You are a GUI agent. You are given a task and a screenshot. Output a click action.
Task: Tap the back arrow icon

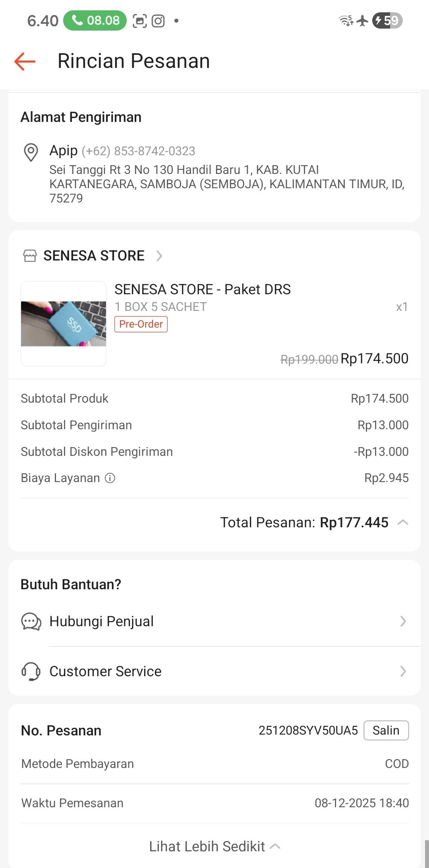tap(25, 62)
